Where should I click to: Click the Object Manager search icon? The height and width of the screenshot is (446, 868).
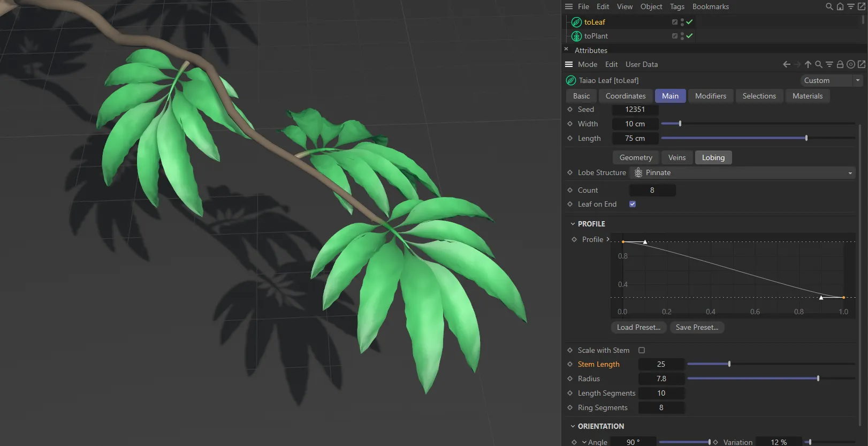coord(829,6)
